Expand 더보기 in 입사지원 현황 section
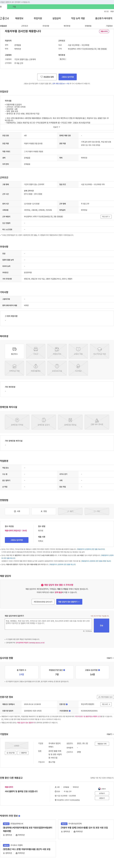This screenshot has width=114, height=868. click(110, 658)
